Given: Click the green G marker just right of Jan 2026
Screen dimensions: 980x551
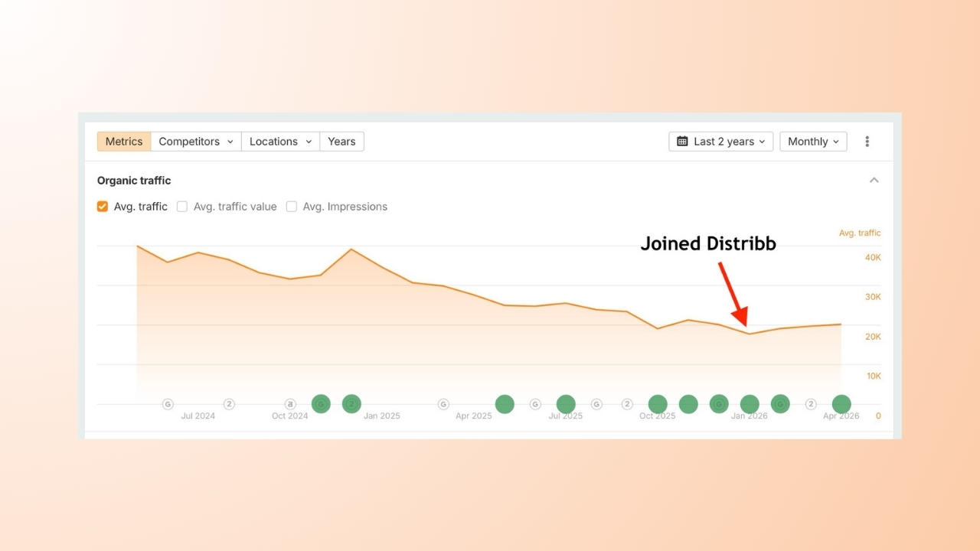Looking at the screenshot, I should 780,404.
